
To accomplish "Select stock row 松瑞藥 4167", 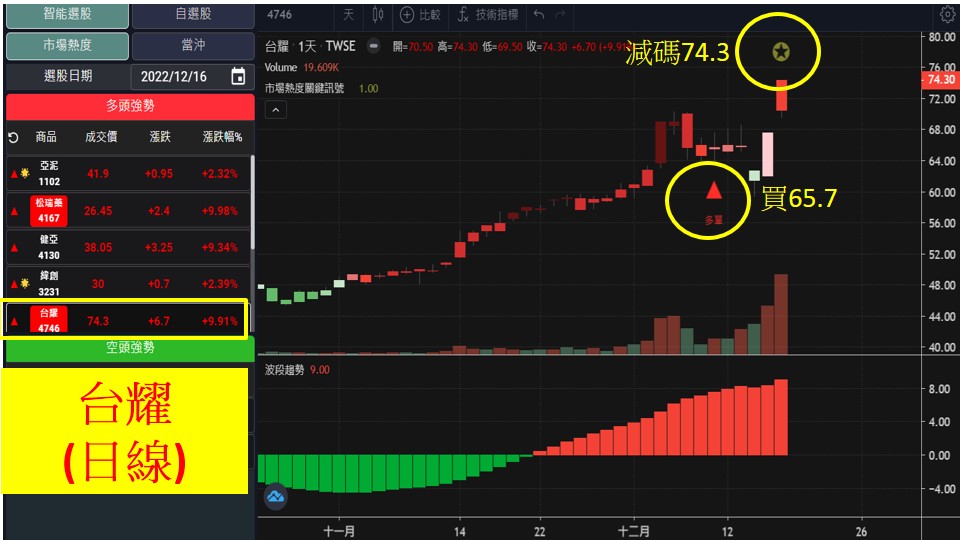I will (130, 210).
